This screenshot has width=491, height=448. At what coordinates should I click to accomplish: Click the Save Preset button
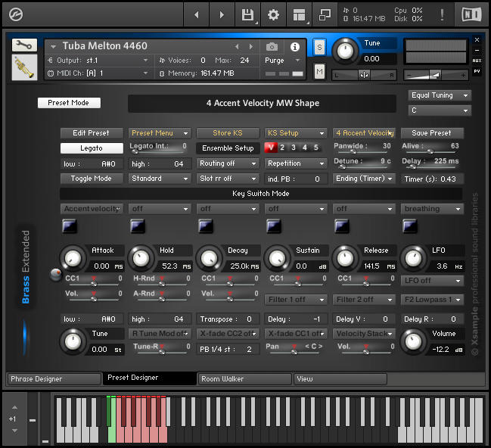click(431, 133)
